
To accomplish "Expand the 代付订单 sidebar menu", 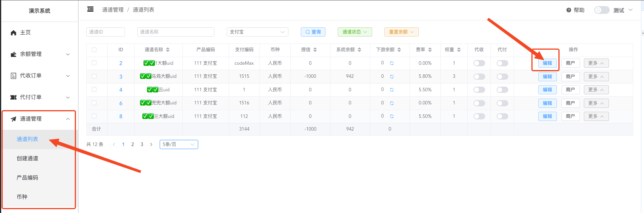I will (x=39, y=97).
